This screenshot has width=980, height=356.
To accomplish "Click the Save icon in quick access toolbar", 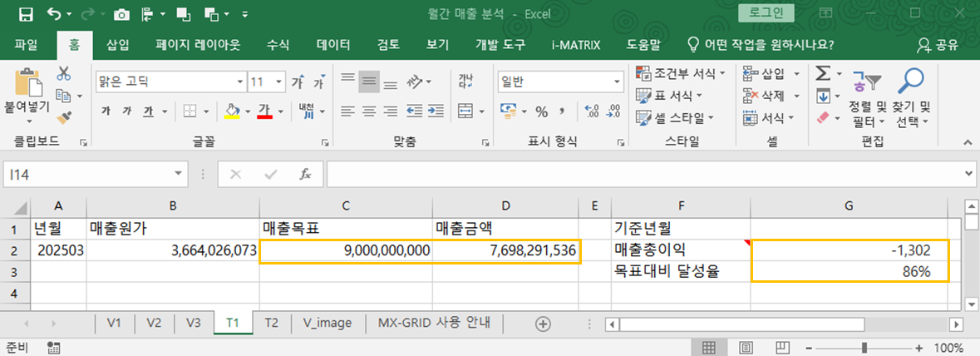I will point(25,14).
